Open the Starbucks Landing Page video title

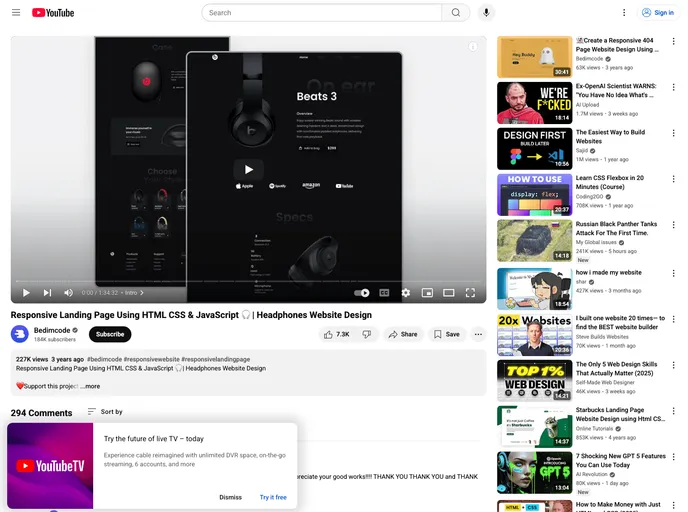(x=620, y=414)
